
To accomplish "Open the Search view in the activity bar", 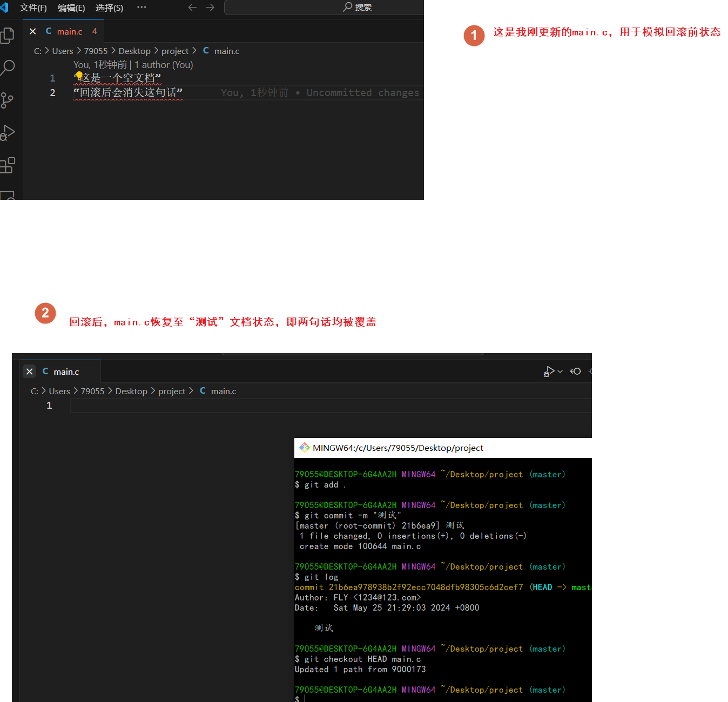I will (x=8, y=67).
